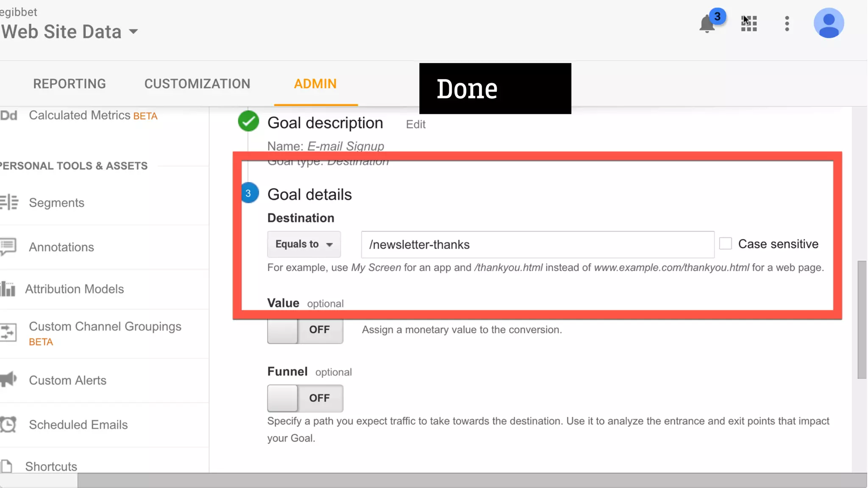Open Custom Channel Groupings link
Image resolution: width=868 pixels, height=488 pixels.
pyautogui.click(x=105, y=327)
